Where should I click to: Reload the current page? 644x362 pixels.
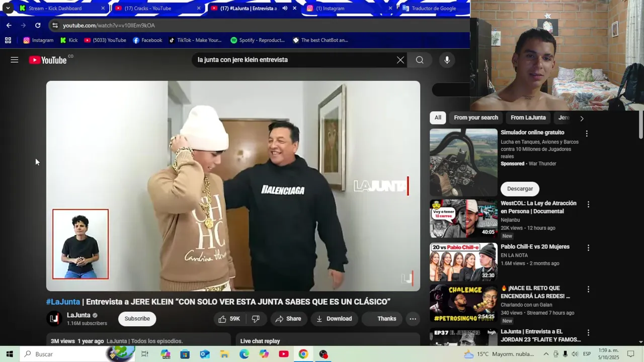point(38,25)
